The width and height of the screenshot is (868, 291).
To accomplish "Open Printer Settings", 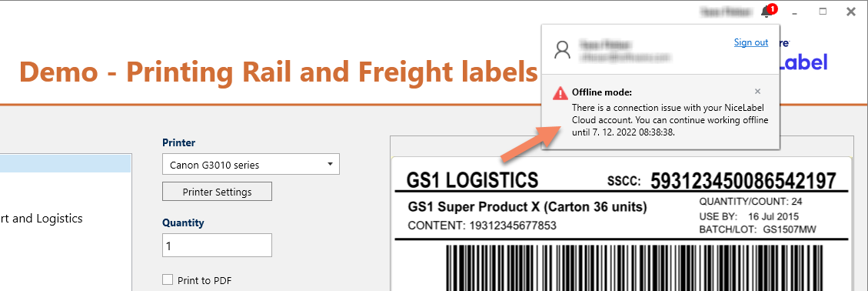I will pos(217,192).
